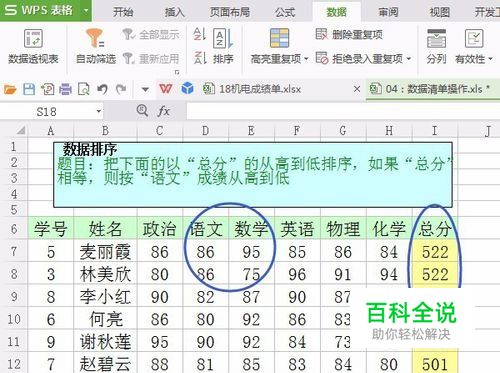Click the magnifier icon beside fx
The width and height of the screenshot is (500, 373).
pos(142,110)
